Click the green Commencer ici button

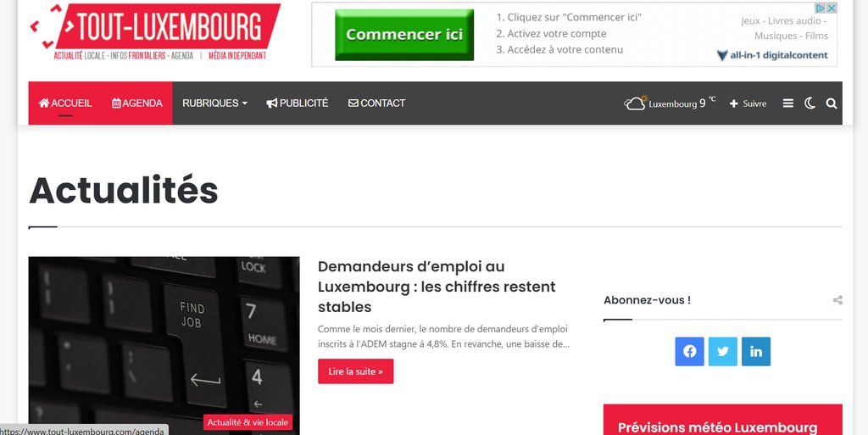[x=404, y=34]
